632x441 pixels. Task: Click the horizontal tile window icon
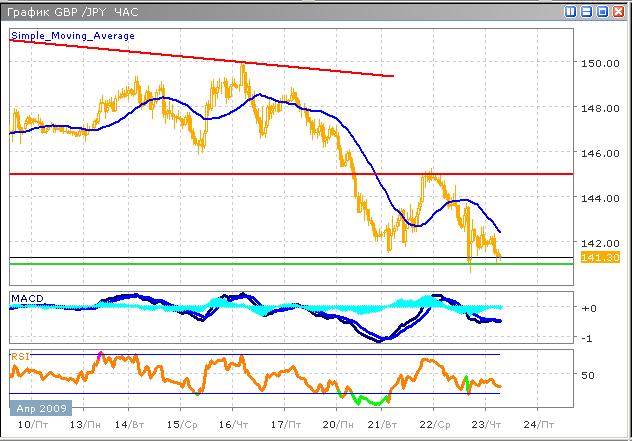pos(586,11)
